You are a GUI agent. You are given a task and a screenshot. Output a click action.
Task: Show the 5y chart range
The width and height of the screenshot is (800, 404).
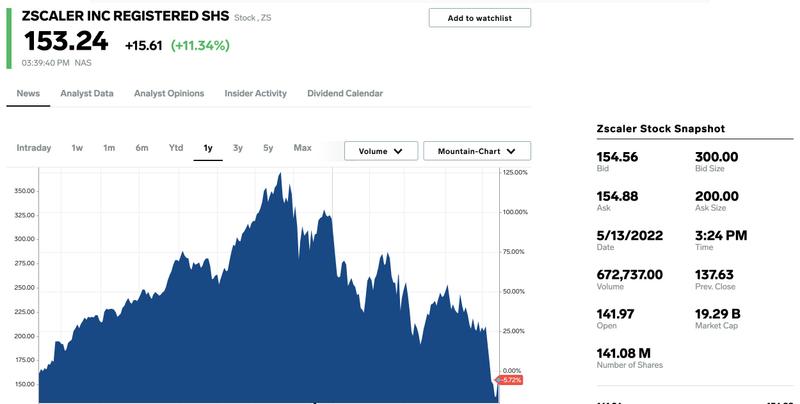pos(268,148)
